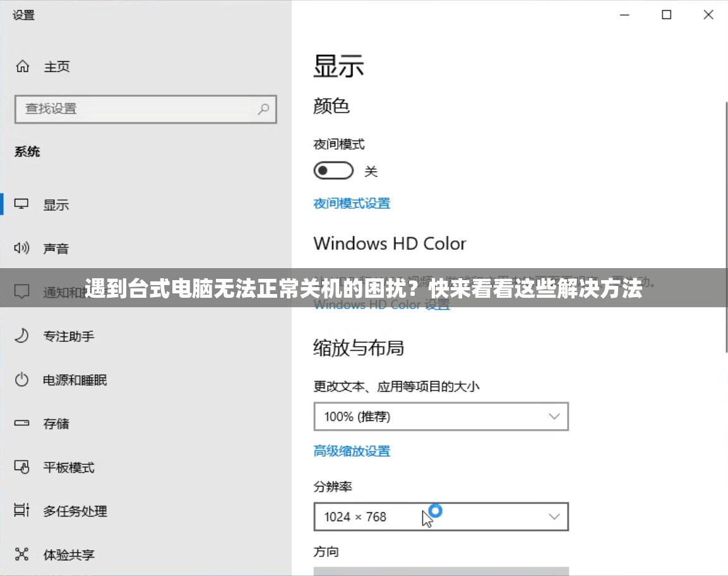Open the 夜间模式设置 link

click(x=352, y=203)
